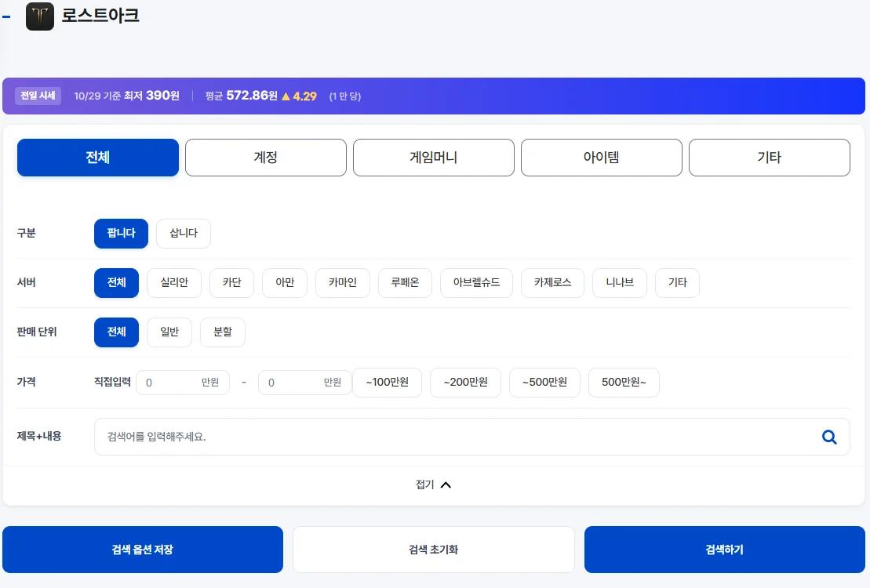Choose the 아만 server

(285, 283)
